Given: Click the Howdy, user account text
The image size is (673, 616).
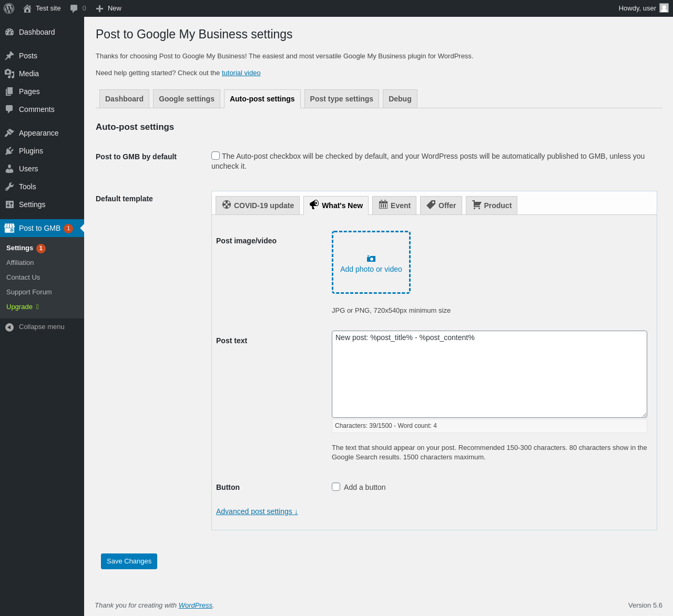Looking at the screenshot, I should point(637,8).
